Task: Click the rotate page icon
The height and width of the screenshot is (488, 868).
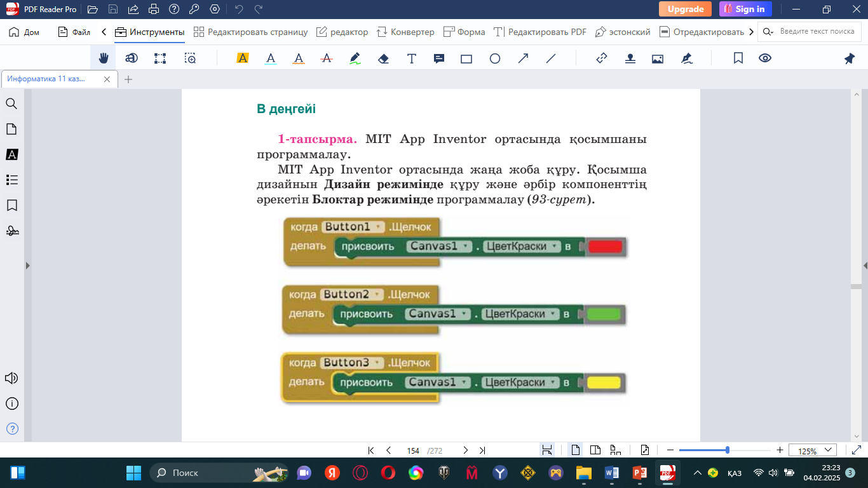Action: [645, 450]
